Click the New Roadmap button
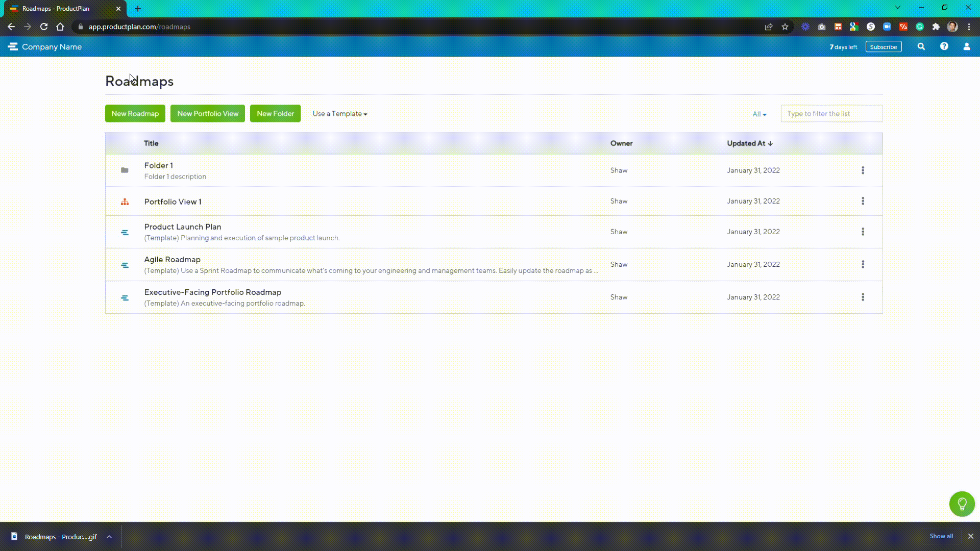Screen dimensions: 980x551 pos(135,114)
